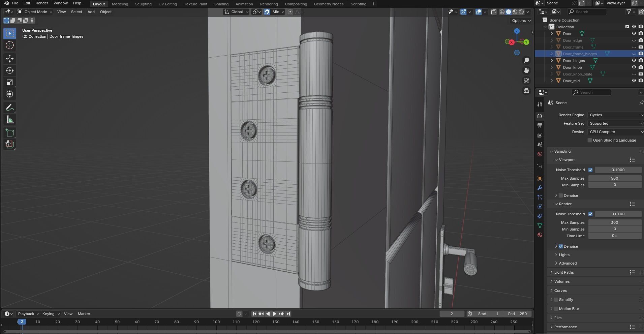Jump to the end frame
Image resolution: width=644 pixels, height=334 pixels.
click(x=288, y=314)
